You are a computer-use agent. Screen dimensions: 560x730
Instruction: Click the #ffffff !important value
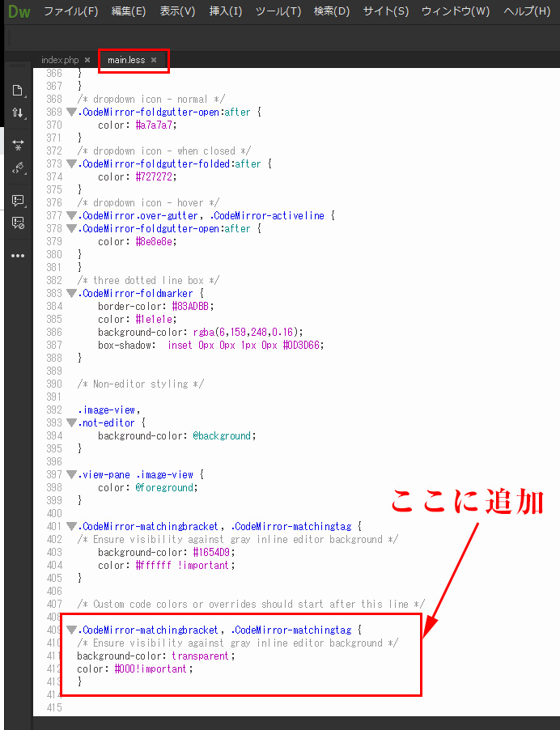(x=182, y=565)
